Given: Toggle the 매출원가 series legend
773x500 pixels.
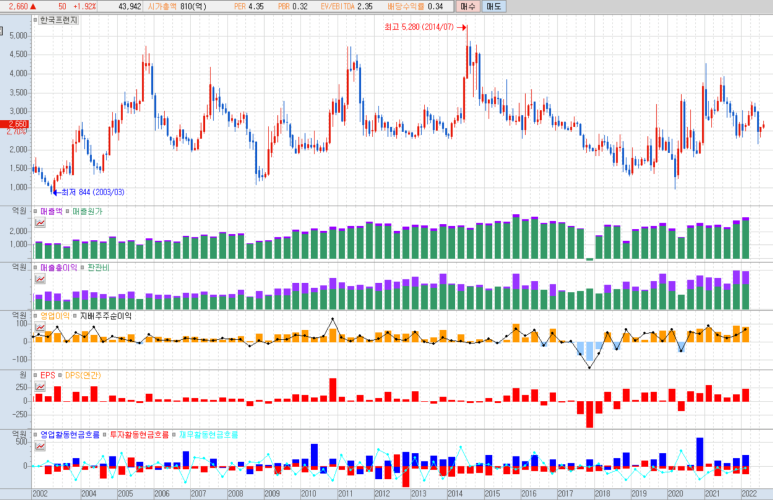Looking at the screenshot, I should click(84, 211).
